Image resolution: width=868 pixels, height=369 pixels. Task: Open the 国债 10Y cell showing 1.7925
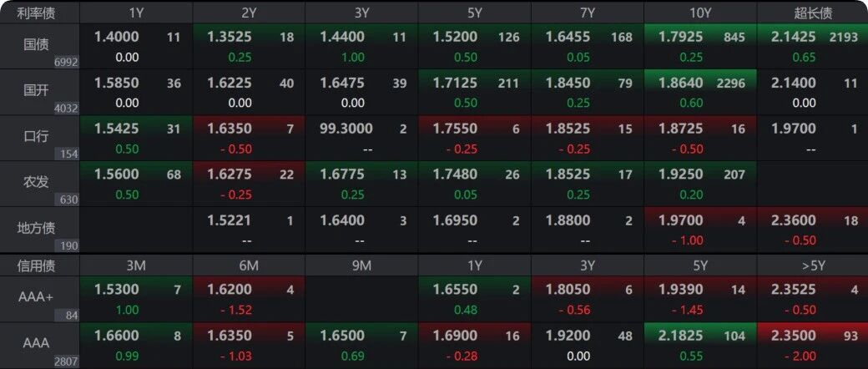tap(699, 46)
